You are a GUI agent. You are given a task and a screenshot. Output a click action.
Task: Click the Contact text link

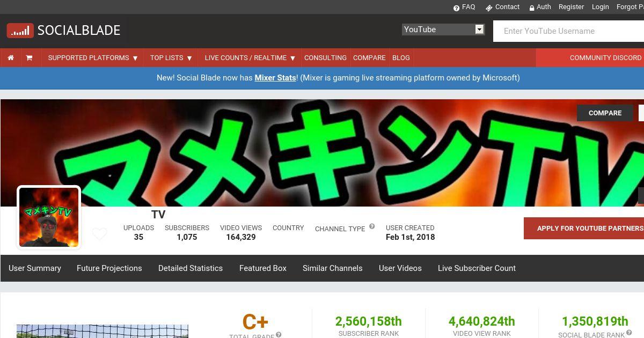(x=507, y=7)
